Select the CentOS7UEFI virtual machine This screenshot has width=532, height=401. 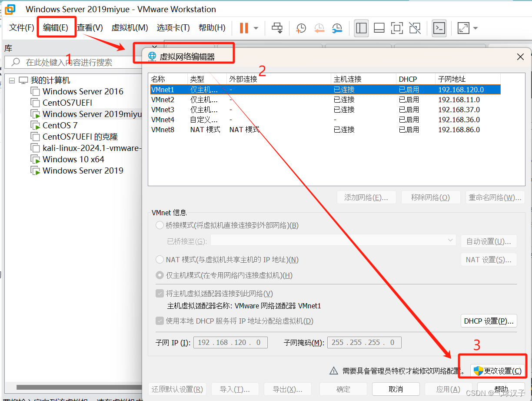tap(67, 103)
